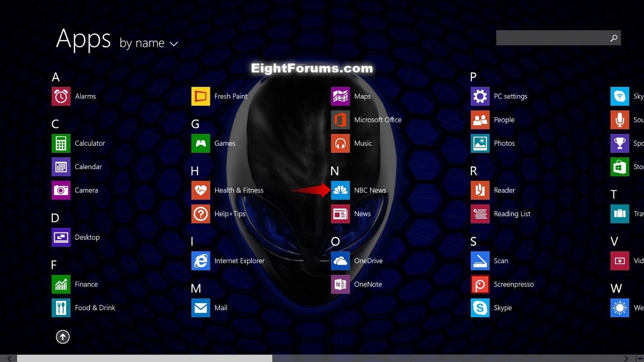This screenshot has width=644, height=362.
Task: Open Screenpresso app
Action: point(480,285)
